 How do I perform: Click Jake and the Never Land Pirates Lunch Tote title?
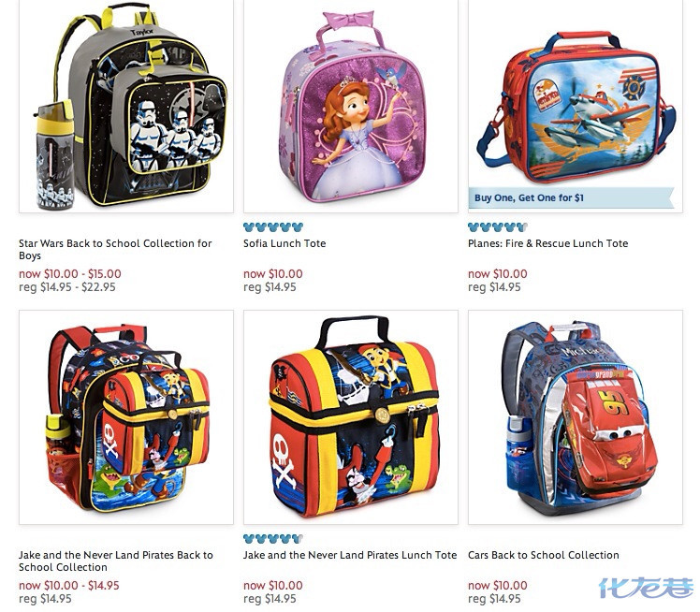click(350, 555)
